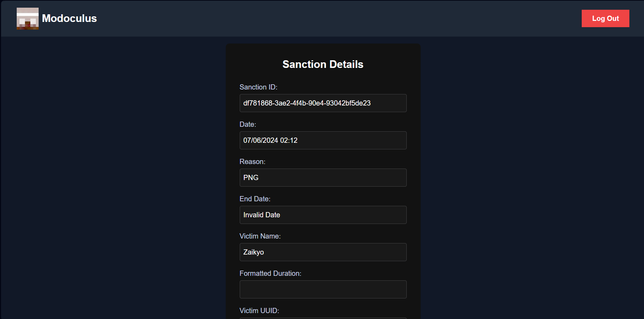The height and width of the screenshot is (319, 644).
Task: Select the Victim Name field containing Zaikyo
Action: click(x=323, y=252)
